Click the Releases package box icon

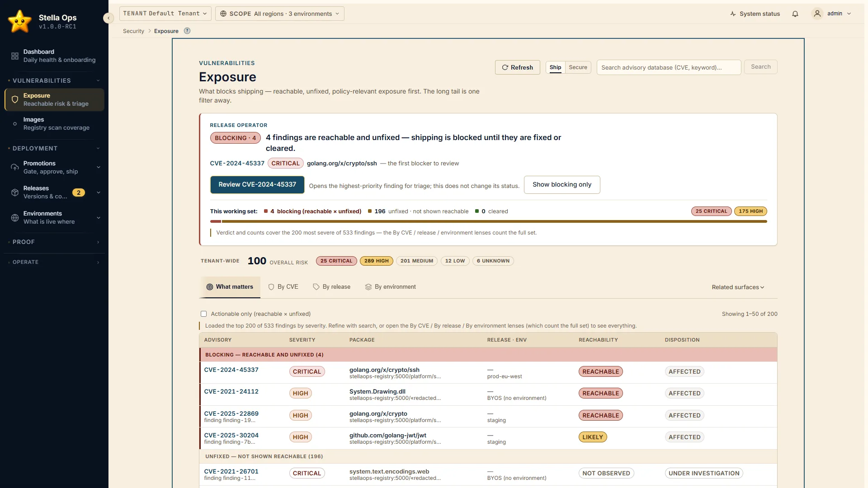tap(15, 192)
